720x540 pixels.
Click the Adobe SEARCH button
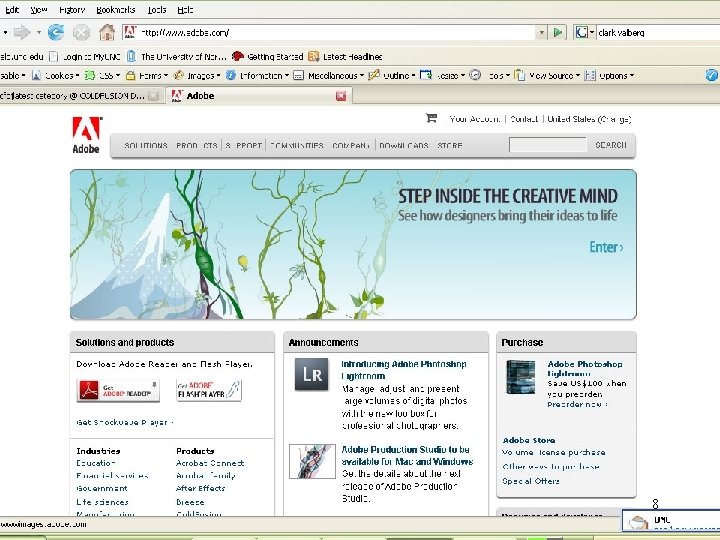pyautogui.click(x=611, y=145)
